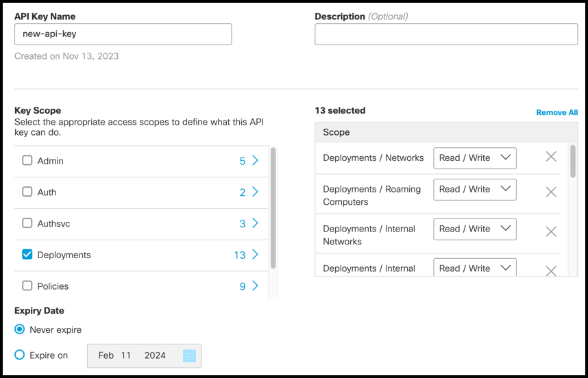The width and height of the screenshot is (588, 378).
Task: Expand the Deployments scope chevron
Action: (x=256, y=255)
